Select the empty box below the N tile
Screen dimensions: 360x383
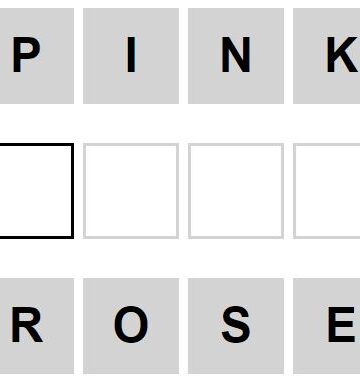[x=236, y=191]
